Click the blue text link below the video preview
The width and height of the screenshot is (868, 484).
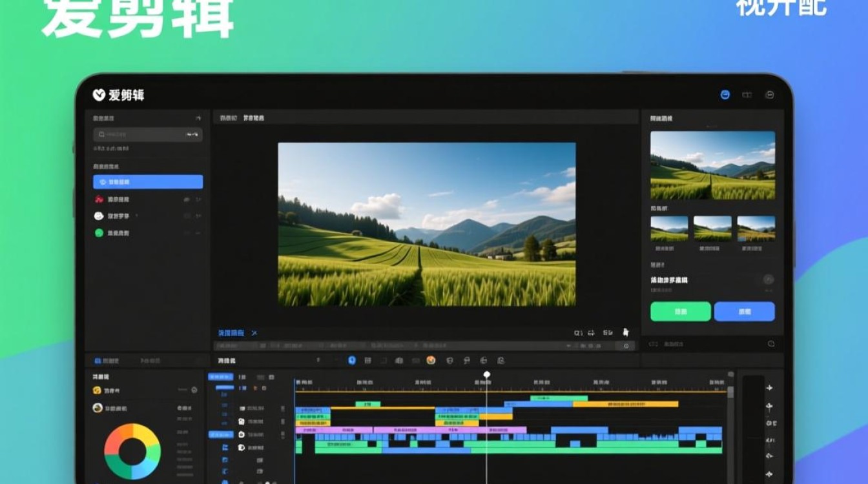coord(231,333)
